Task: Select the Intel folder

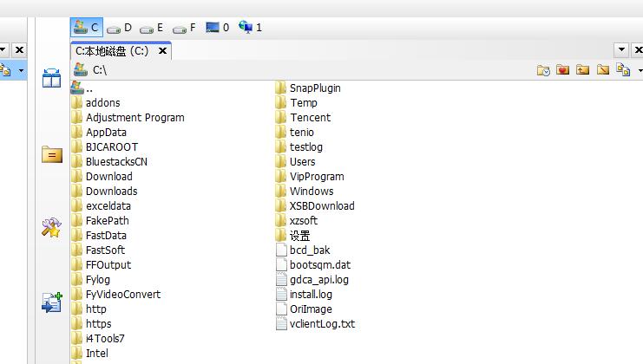Action: tap(89, 354)
